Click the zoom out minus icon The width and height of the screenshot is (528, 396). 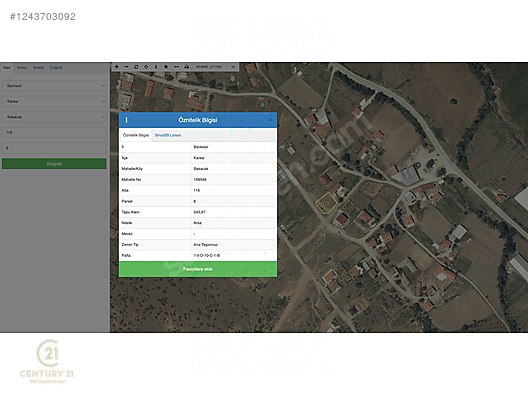[126, 67]
